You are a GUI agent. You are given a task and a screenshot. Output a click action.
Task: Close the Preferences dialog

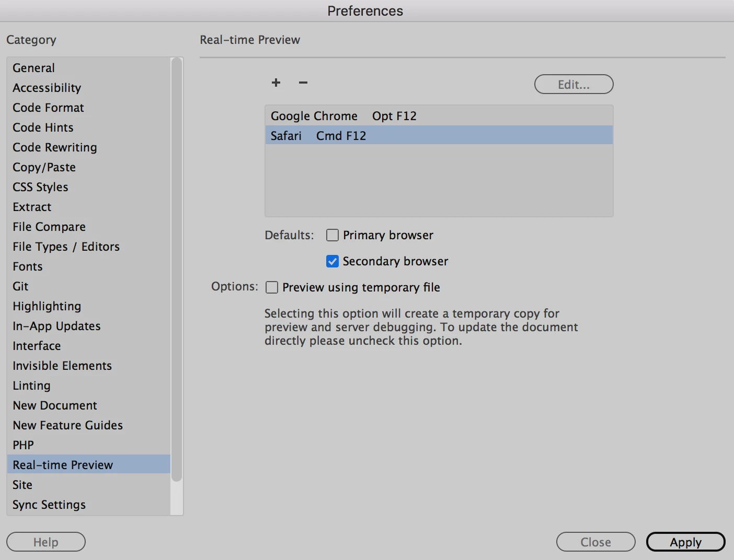pyautogui.click(x=595, y=542)
